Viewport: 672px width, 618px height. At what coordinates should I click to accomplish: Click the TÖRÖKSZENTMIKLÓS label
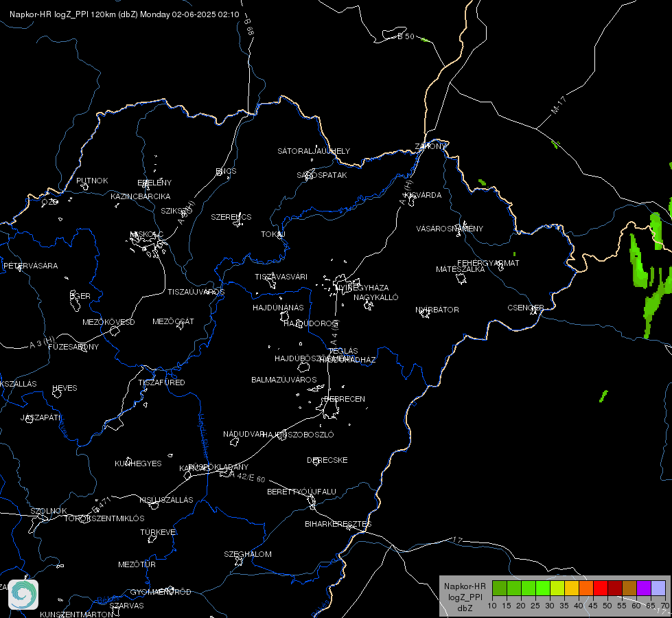(104, 518)
